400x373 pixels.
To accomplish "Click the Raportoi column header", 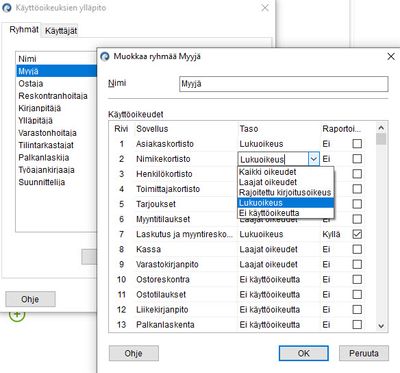I will click(x=342, y=129).
